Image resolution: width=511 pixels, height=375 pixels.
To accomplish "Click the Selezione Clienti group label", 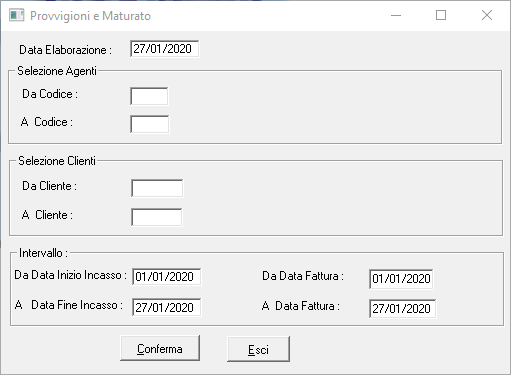I will [57, 161].
